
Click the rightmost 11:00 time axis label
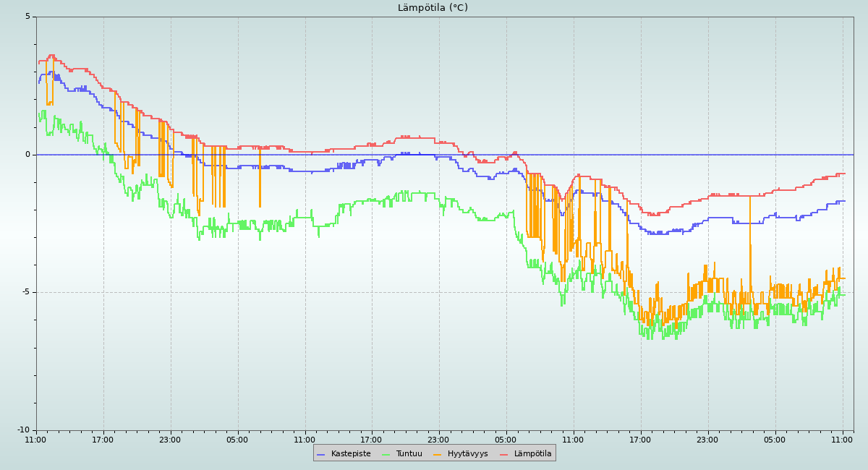(842, 439)
